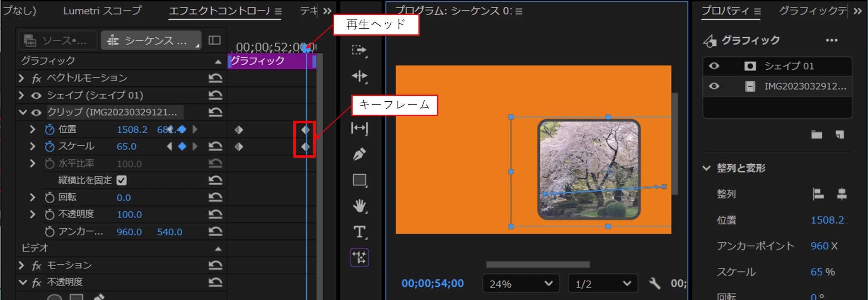Reset the スケール parameter
The height and width of the screenshot is (300, 868).
[215, 146]
